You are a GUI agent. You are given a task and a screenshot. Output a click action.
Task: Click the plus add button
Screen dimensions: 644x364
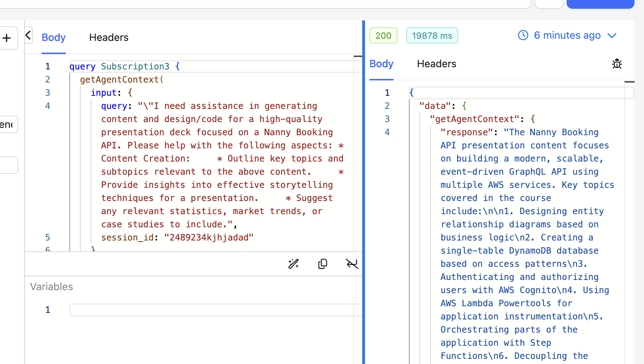click(7, 38)
